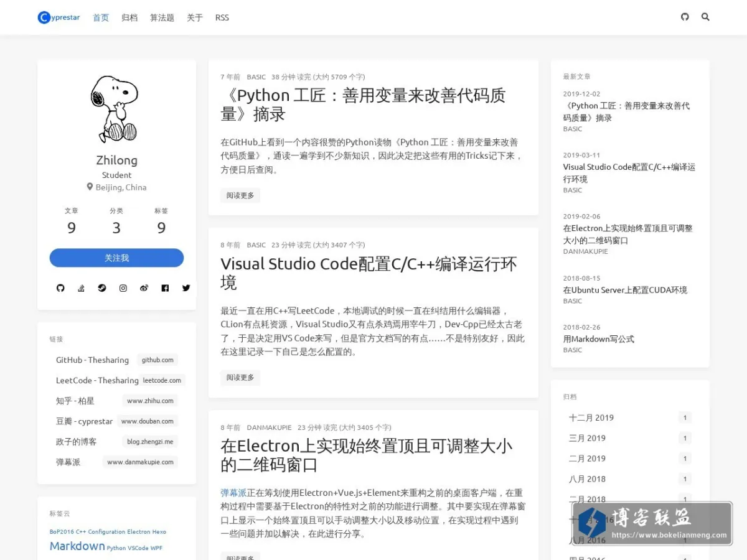
Task: Select the C++ tag
Action: (80, 532)
